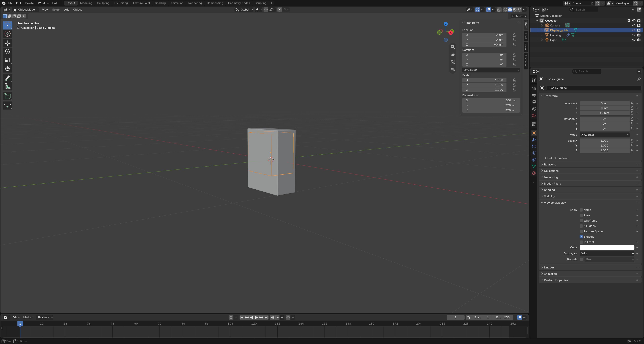
Task: Open the Marker menu in timeline
Action: coord(28,318)
